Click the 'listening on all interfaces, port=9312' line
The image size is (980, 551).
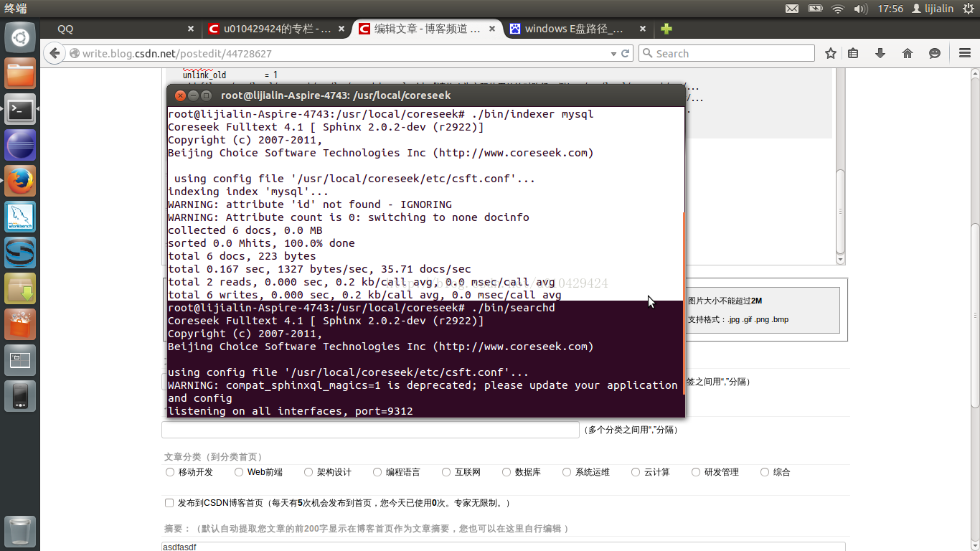(x=291, y=411)
